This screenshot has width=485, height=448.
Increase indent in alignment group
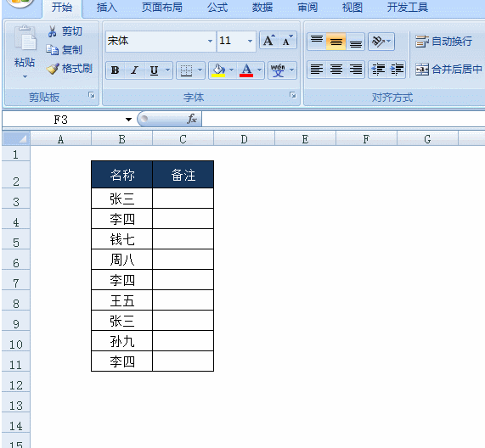[397, 70]
